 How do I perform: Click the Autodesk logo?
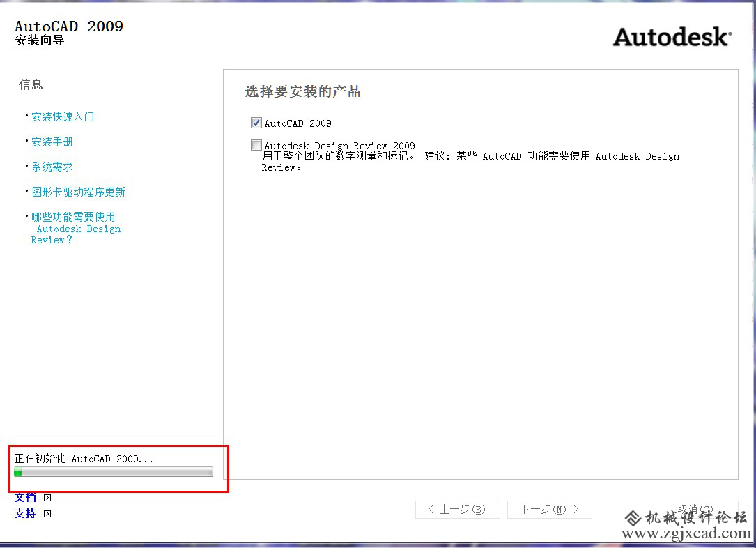click(x=672, y=37)
